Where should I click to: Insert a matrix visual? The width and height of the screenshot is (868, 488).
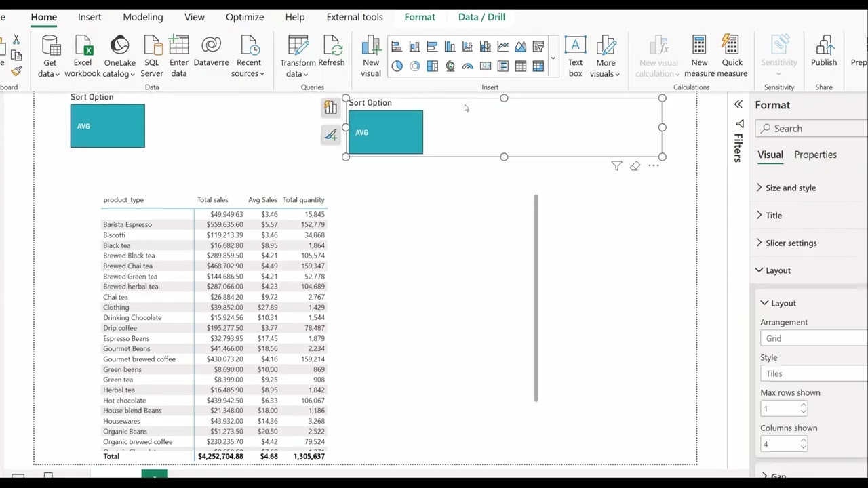coord(538,66)
